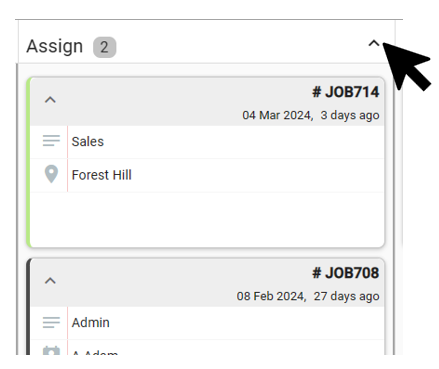439x369 pixels.
Task: Click the count badge showing 2 next to Assign
Action: [x=104, y=47]
